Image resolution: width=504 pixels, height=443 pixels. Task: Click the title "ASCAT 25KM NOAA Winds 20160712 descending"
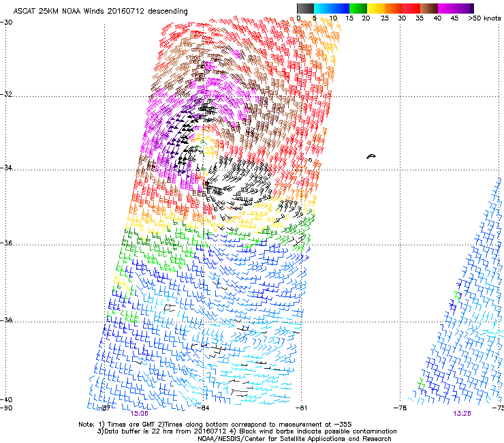point(100,12)
